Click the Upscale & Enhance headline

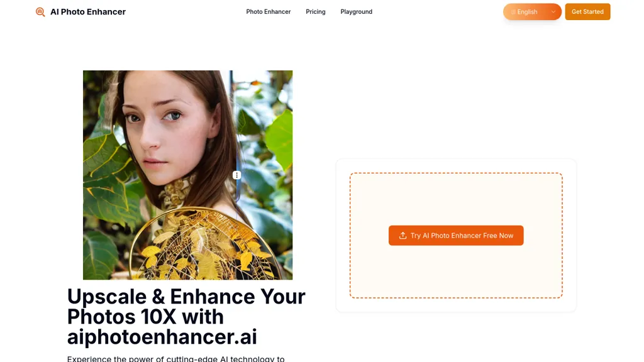pos(186,297)
